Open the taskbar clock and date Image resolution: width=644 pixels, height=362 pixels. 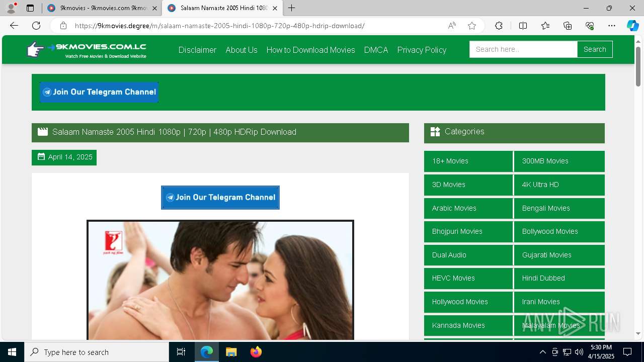601,352
